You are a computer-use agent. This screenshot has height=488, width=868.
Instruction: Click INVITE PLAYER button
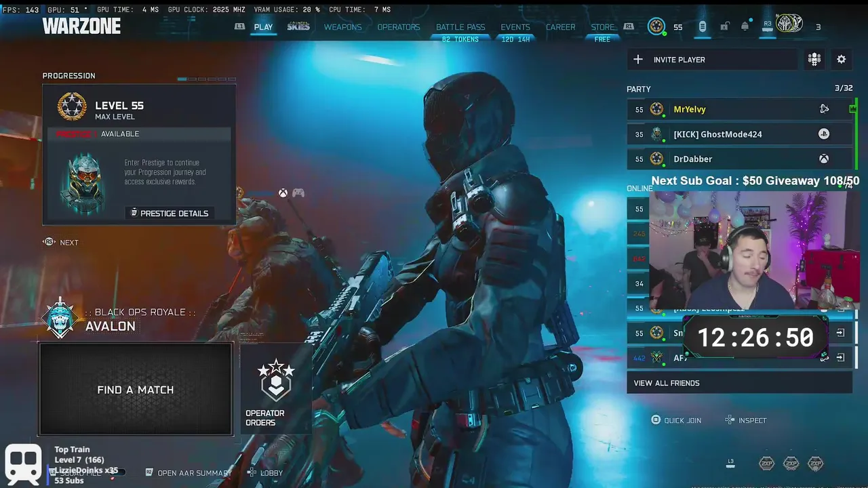712,60
